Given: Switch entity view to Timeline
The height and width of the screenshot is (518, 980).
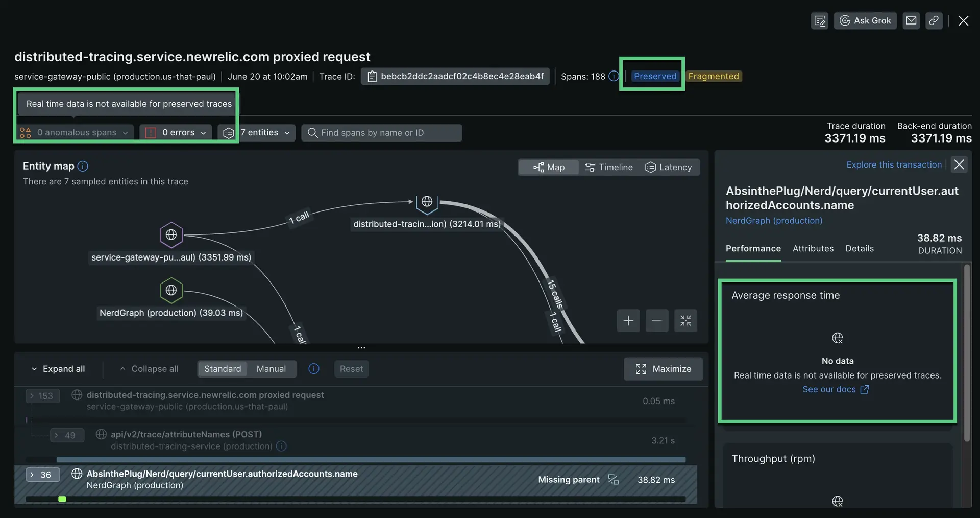Looking at the screenshot, I should tap(609, 167).
